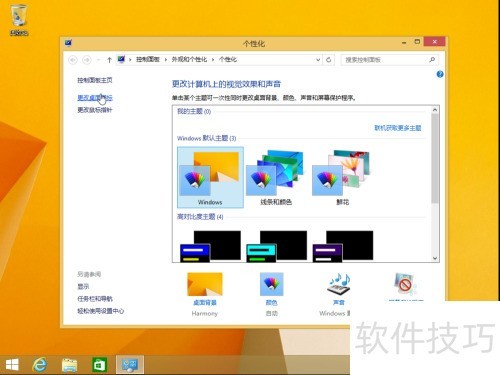Open the 声音 sounds icon
500x375 pixels.
coord(339,284)
